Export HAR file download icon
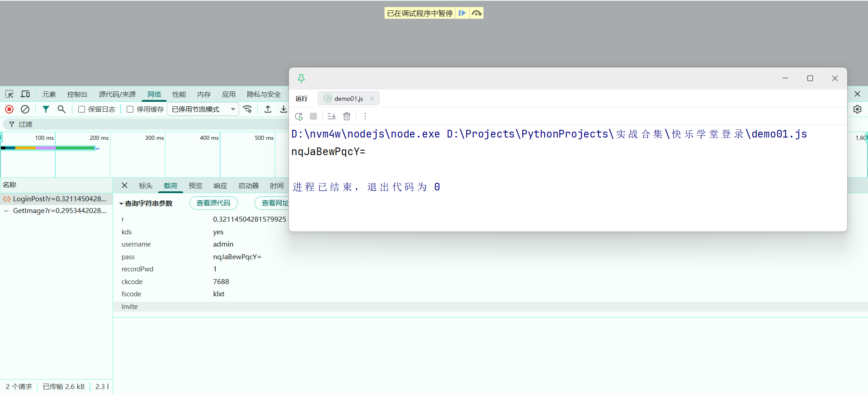 coord(283,109)
